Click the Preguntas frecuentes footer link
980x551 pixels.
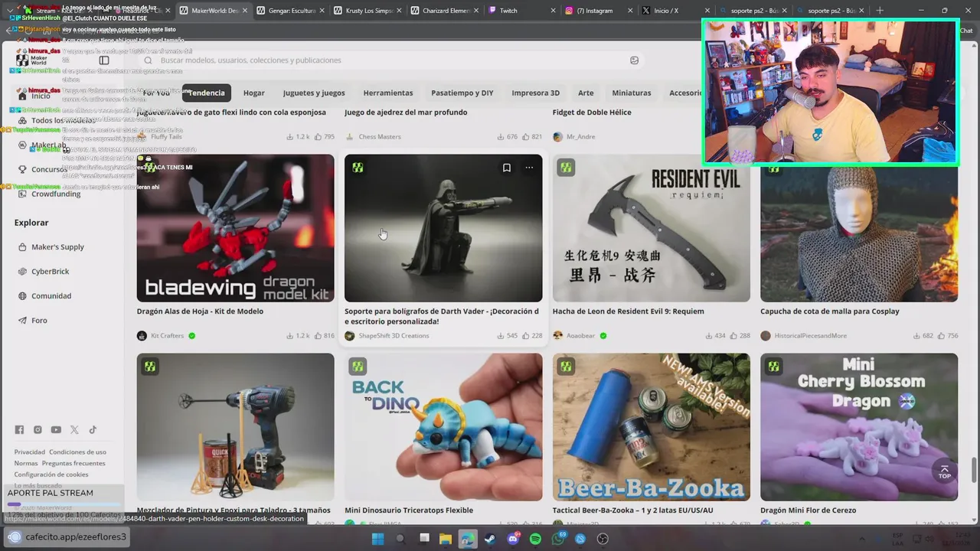pyautogui.click(x=73, y=464)
